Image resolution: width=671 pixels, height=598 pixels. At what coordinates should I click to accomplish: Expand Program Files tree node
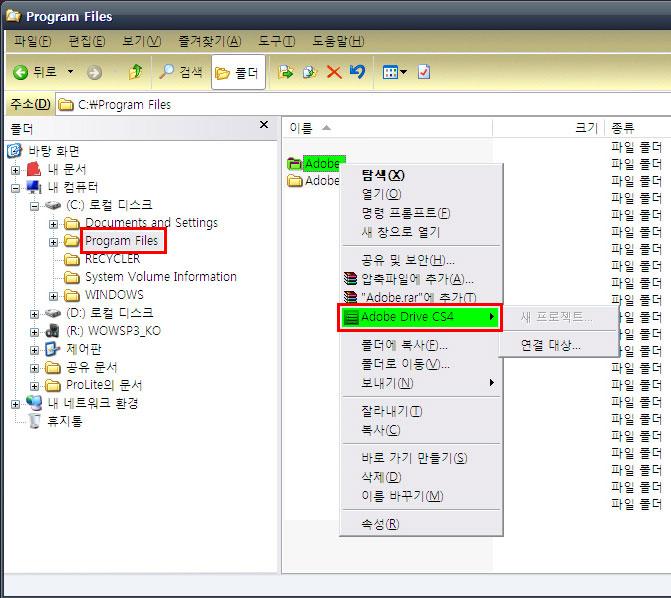pyautogui.click(x=53, y=242)
